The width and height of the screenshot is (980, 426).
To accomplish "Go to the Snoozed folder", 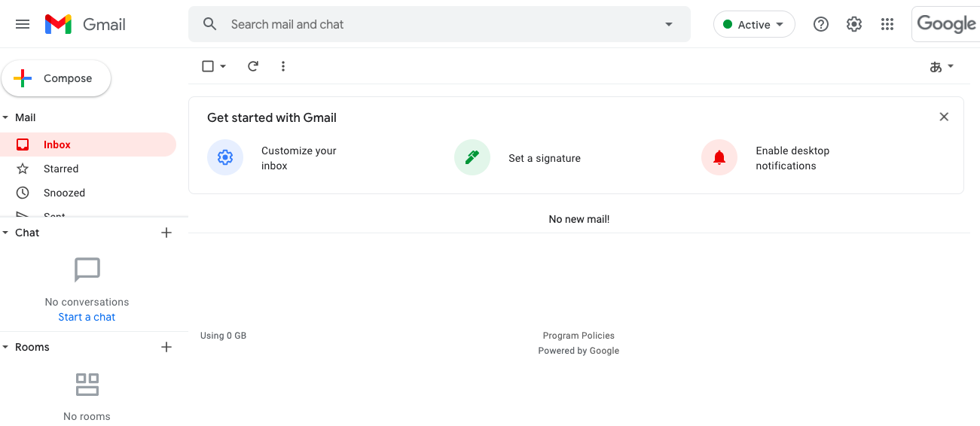I will click(x=64, y=193).
